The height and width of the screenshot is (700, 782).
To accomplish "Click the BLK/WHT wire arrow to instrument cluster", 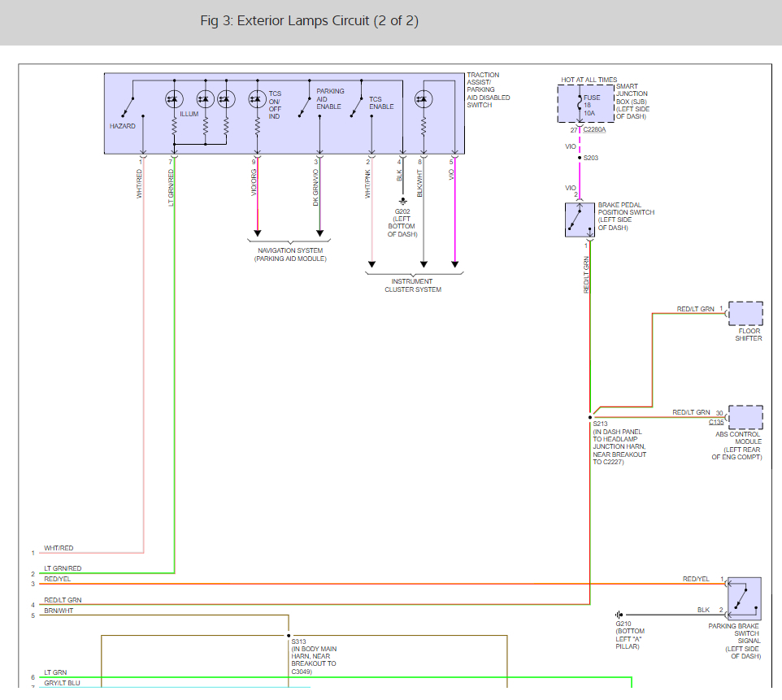I will 424,264.
